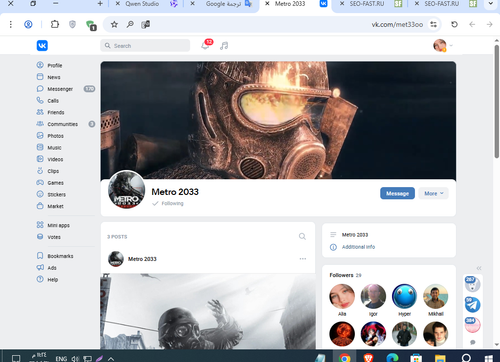
Task: Open the VK logo home icon
Action: click(42, 45)
